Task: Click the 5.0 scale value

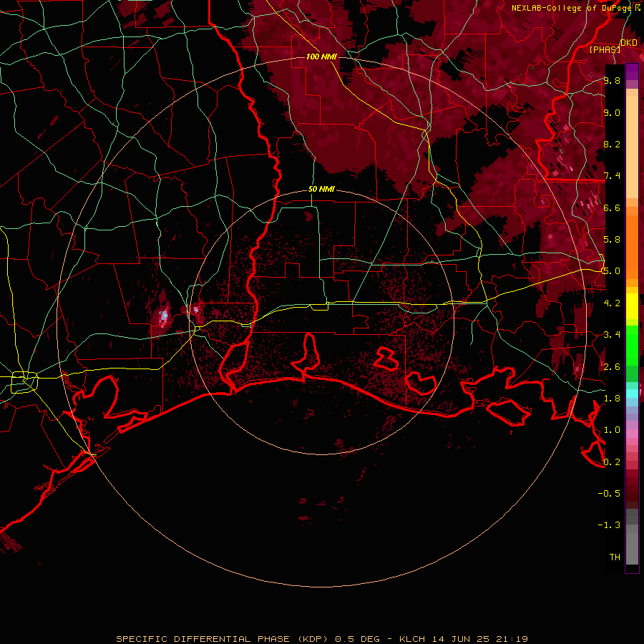Action: 612,271
